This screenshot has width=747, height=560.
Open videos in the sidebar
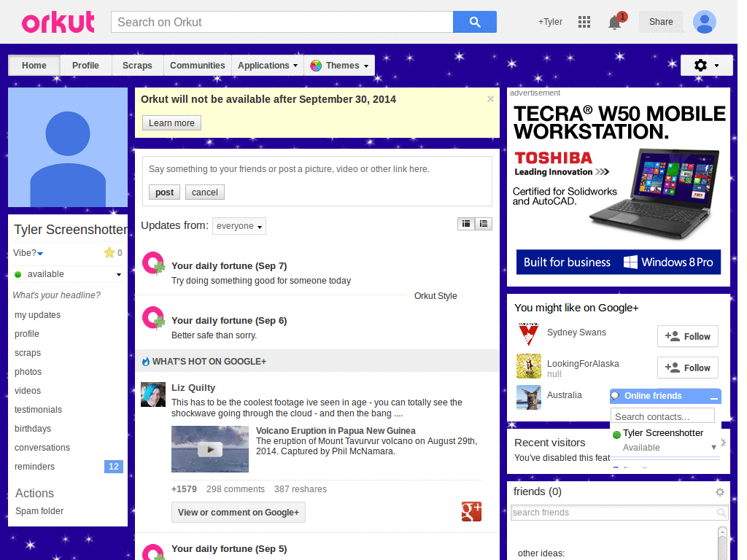point(28,391)
